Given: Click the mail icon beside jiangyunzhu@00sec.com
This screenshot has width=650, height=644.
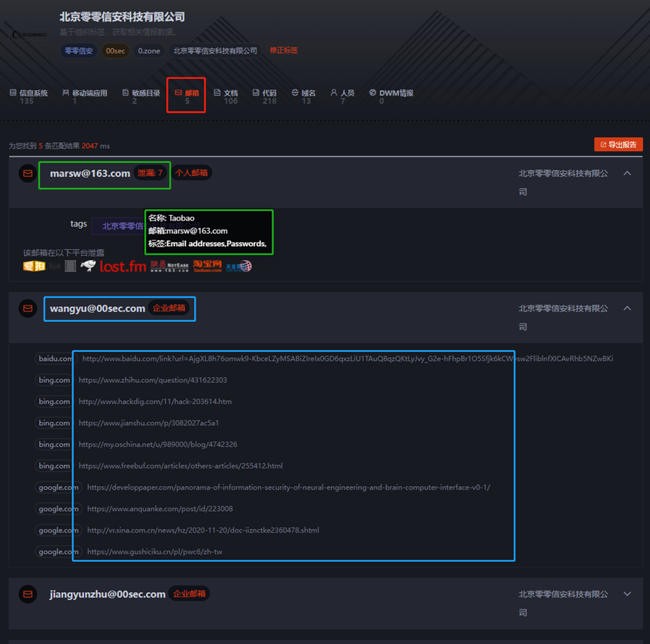Looking at the screenshot, I should 28,594.
